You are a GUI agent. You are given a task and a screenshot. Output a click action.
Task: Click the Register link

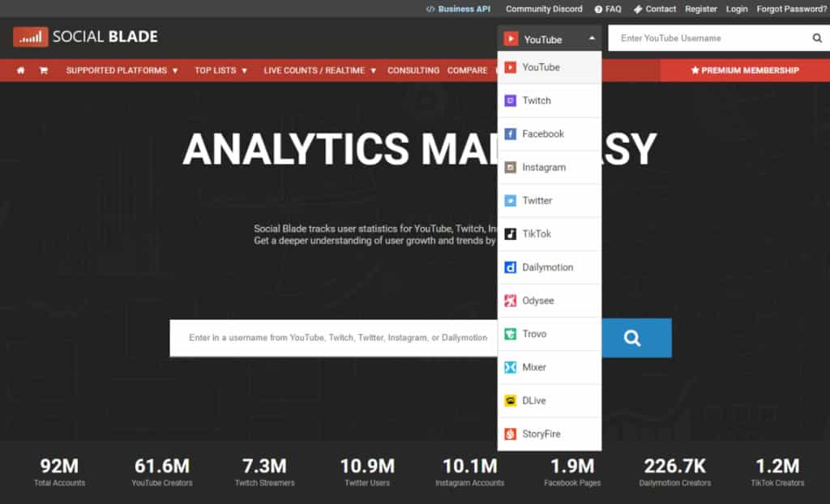701,9
